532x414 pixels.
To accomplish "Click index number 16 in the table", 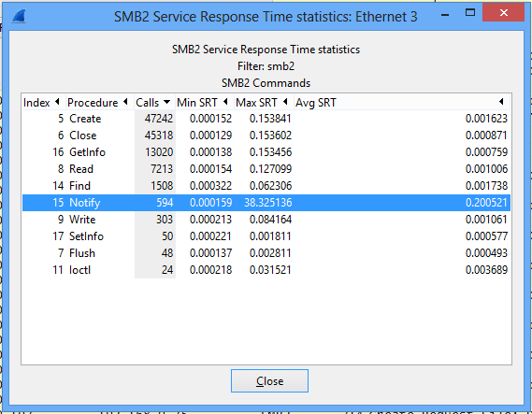I will tap(58, 152).
